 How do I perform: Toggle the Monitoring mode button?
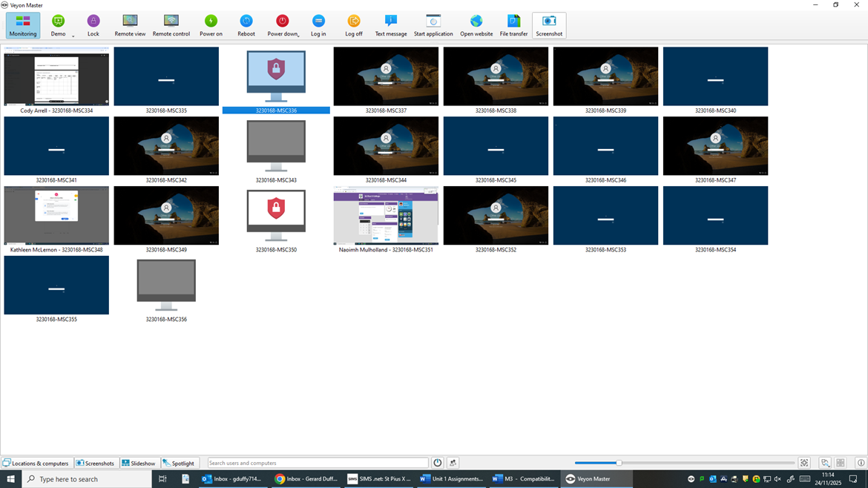coord(23,25)
